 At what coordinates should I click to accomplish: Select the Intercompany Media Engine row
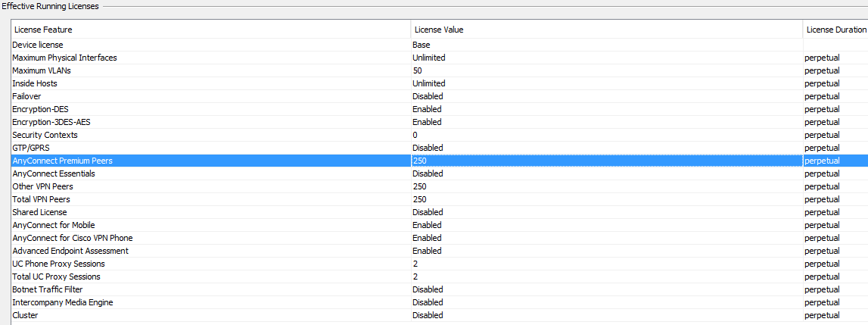tap(440, 302)
